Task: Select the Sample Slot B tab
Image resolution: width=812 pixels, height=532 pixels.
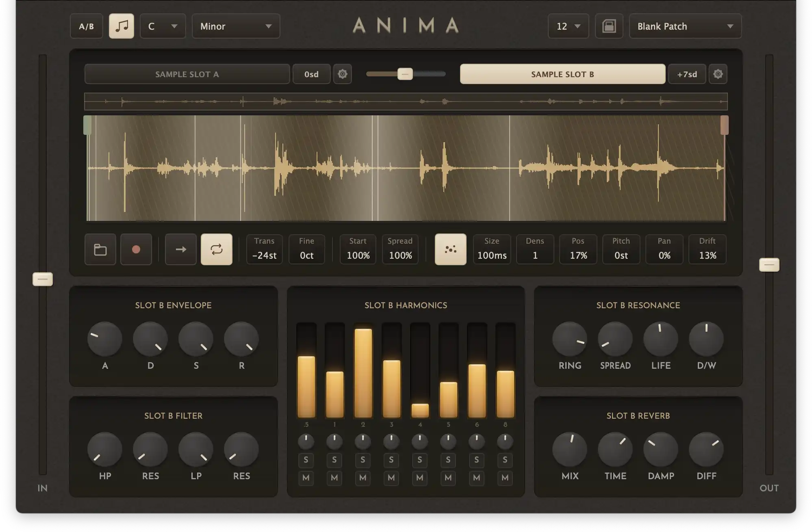Action: click(x=563, y=74)
